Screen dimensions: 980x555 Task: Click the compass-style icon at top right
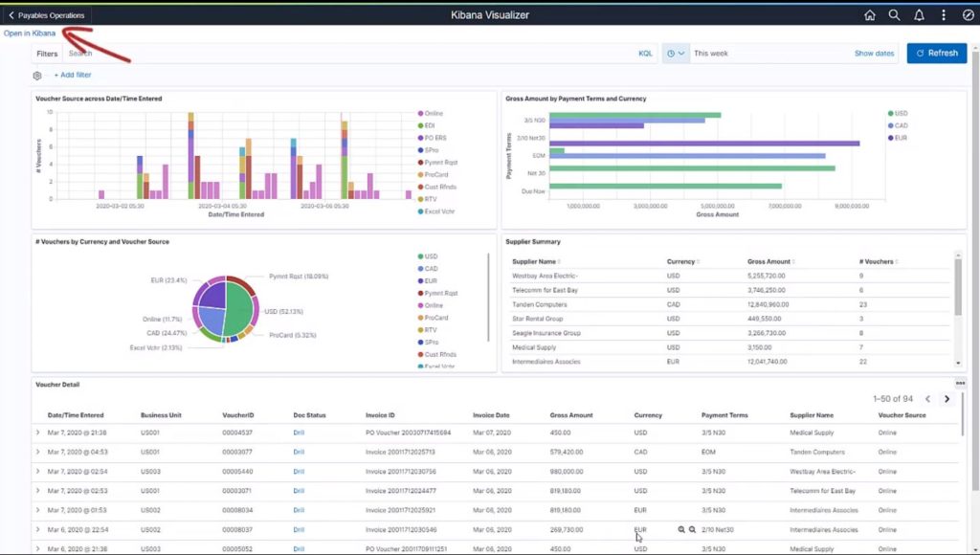pyautogui.click(x=968, y=15)
